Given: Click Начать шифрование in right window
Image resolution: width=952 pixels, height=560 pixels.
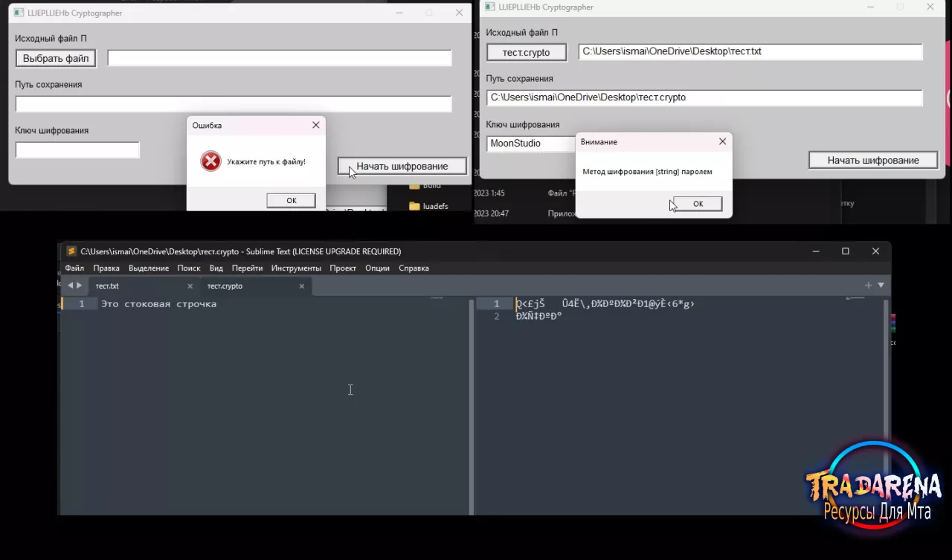Looking at the screenshot, I should click(873, 160).
